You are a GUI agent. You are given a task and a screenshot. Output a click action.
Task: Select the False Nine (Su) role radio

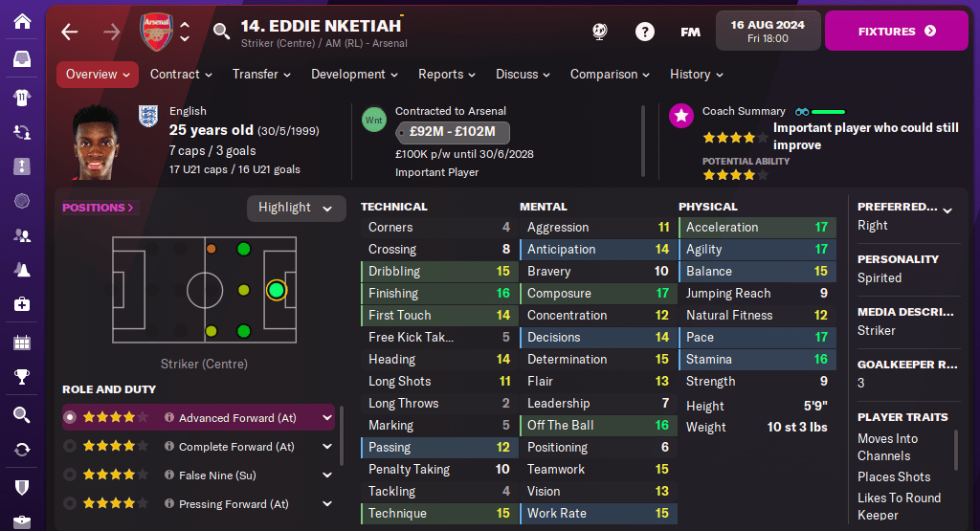coord(70,475)
